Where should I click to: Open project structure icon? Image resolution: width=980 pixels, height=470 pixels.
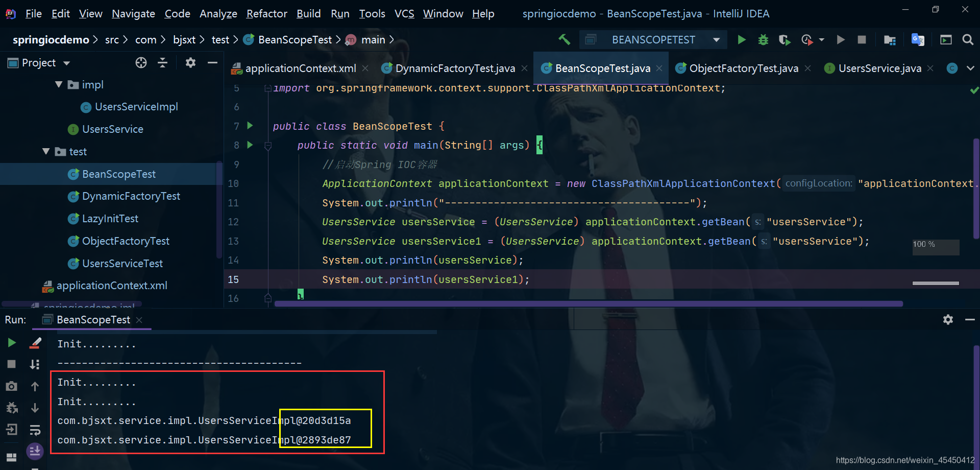pos(890,40)
